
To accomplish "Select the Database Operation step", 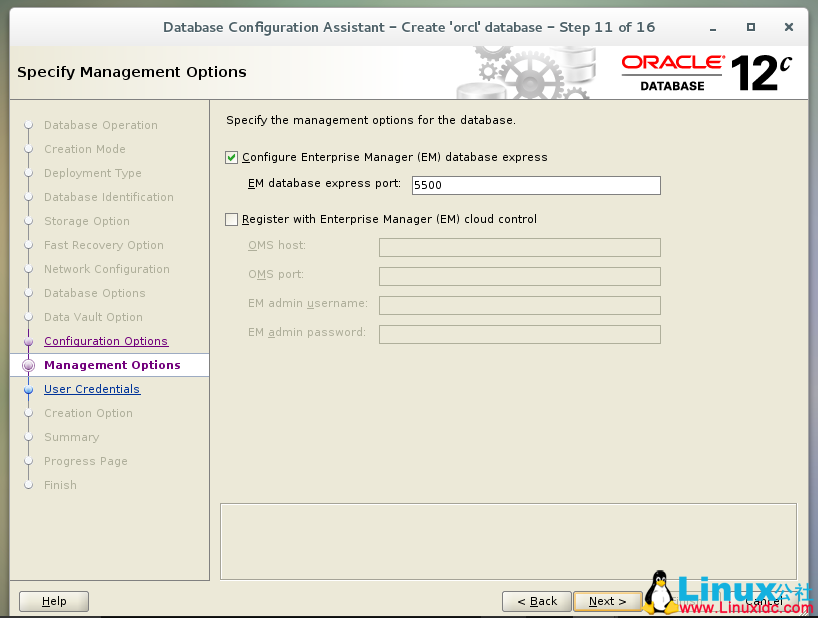I will click(101, 125).
